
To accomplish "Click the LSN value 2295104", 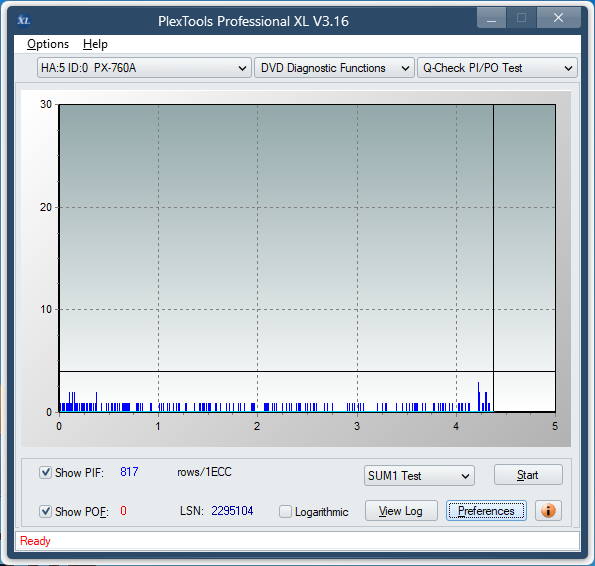I will pyautogui.click(x=232, y=511).
